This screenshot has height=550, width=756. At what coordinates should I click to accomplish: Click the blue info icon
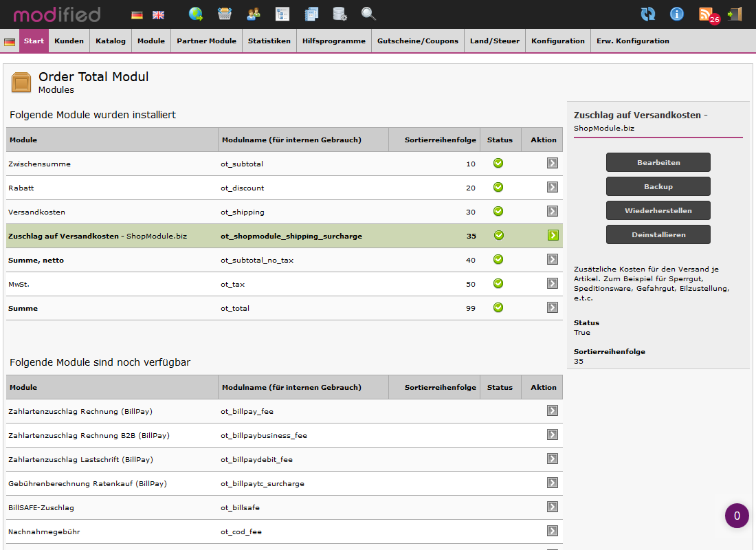(677, 14)
